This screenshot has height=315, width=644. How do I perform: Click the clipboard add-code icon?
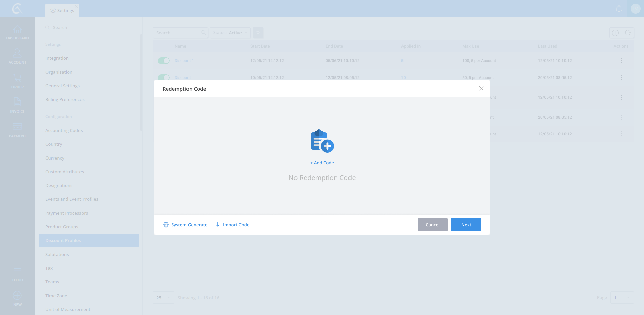[x=322, y=141]
